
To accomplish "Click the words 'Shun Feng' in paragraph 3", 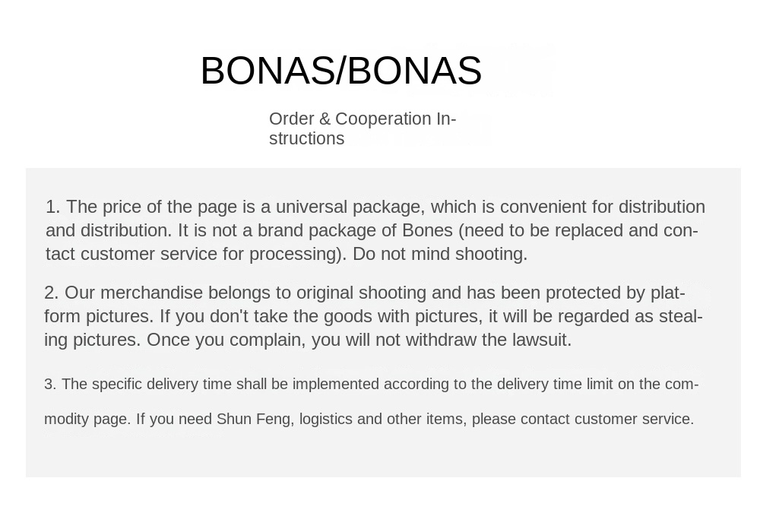I will pyautogui.click(x=254, y=419).
